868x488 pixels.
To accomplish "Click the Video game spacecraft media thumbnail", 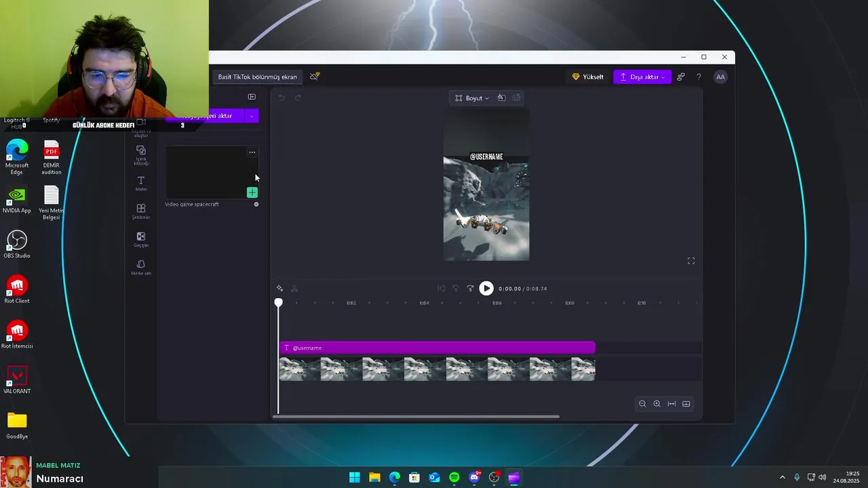I will [x=212, y=172].
